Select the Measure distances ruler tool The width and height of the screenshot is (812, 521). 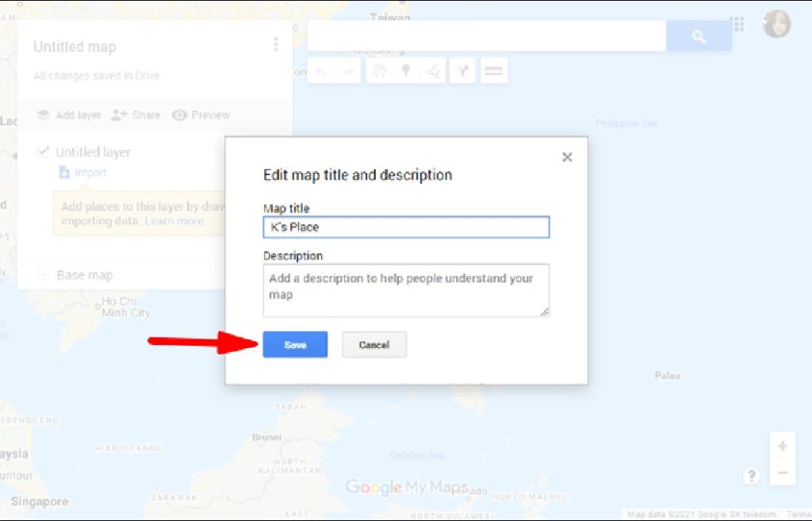[493, 71]
